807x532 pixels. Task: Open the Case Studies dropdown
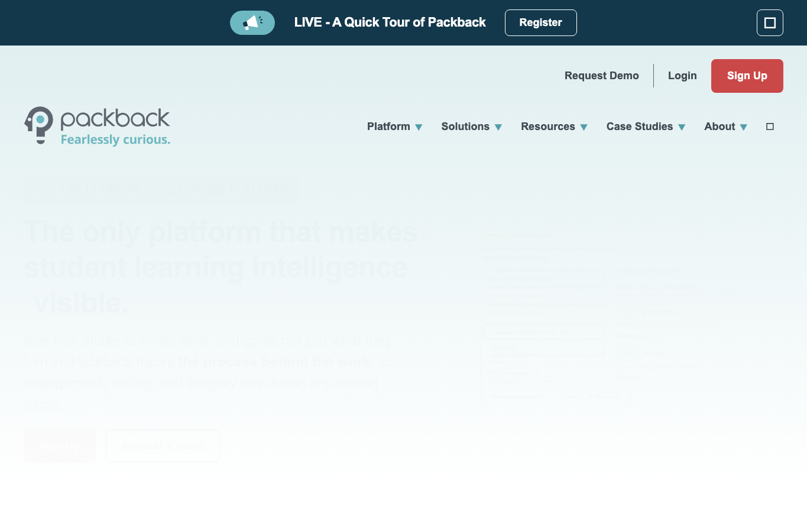tap(646, 126)
